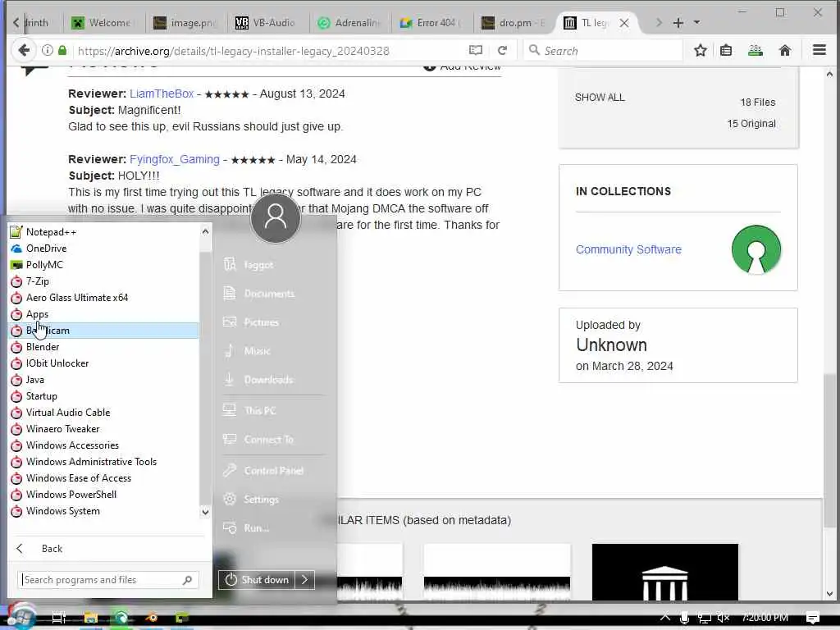
Task: Go to browser home page
Action: click(x=785, y=50)
